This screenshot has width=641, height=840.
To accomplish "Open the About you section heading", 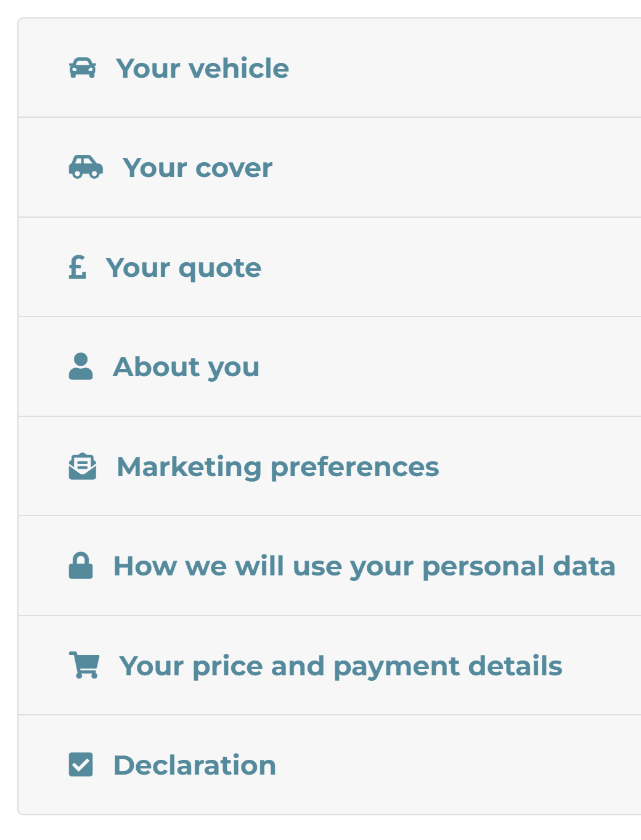I will [186, 367].
